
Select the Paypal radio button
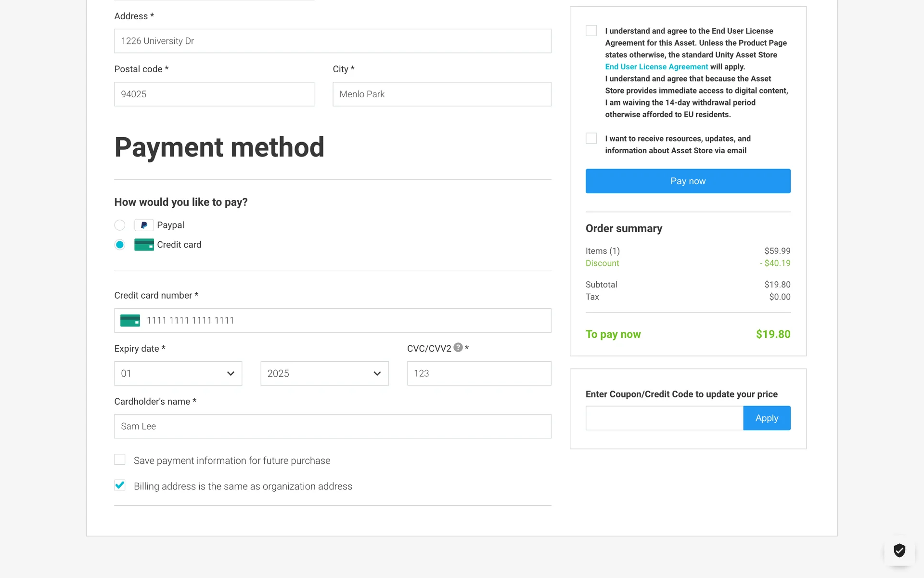click(x=120, y=225)
